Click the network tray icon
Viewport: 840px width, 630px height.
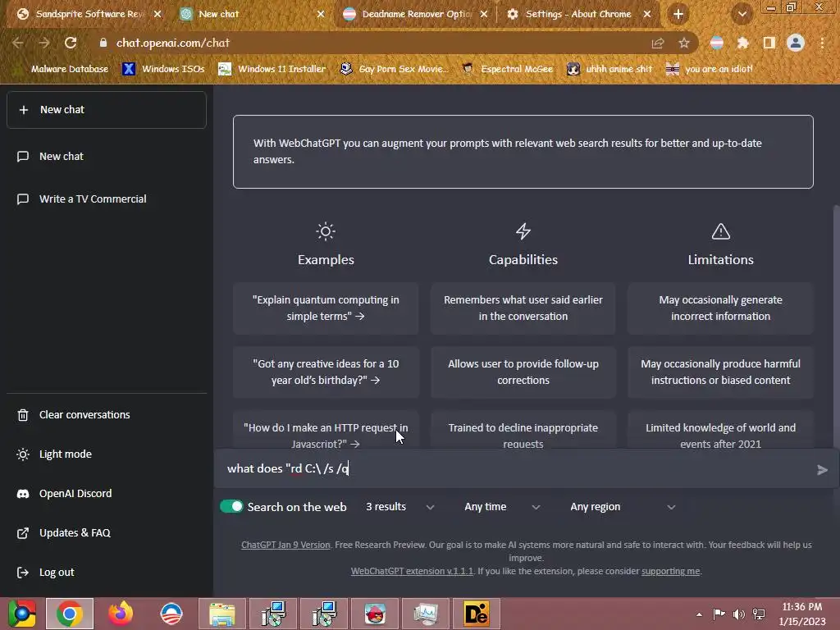coord(759,614)
